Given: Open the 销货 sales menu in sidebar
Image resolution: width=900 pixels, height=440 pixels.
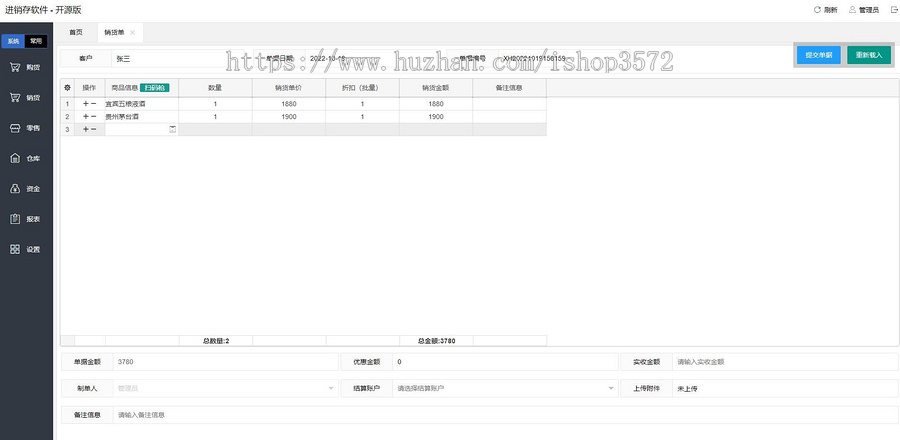Looking at the screenshot, I should 26,98.
